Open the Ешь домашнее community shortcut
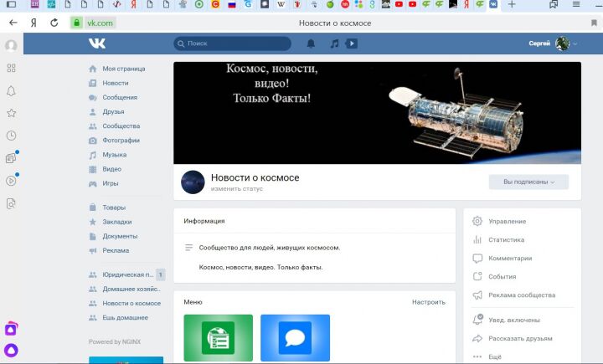Image resolution: width=603 pixels, height=364 pixels. pyautogui.click(x=125, y=317)
